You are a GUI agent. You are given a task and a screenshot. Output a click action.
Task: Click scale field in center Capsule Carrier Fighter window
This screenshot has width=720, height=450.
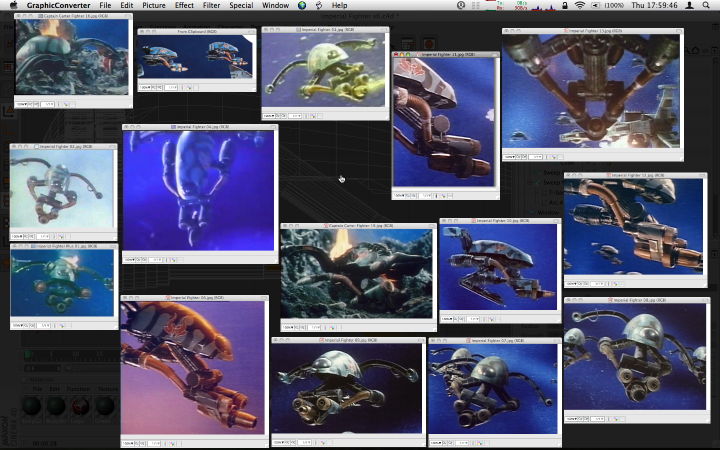[315, 327]
